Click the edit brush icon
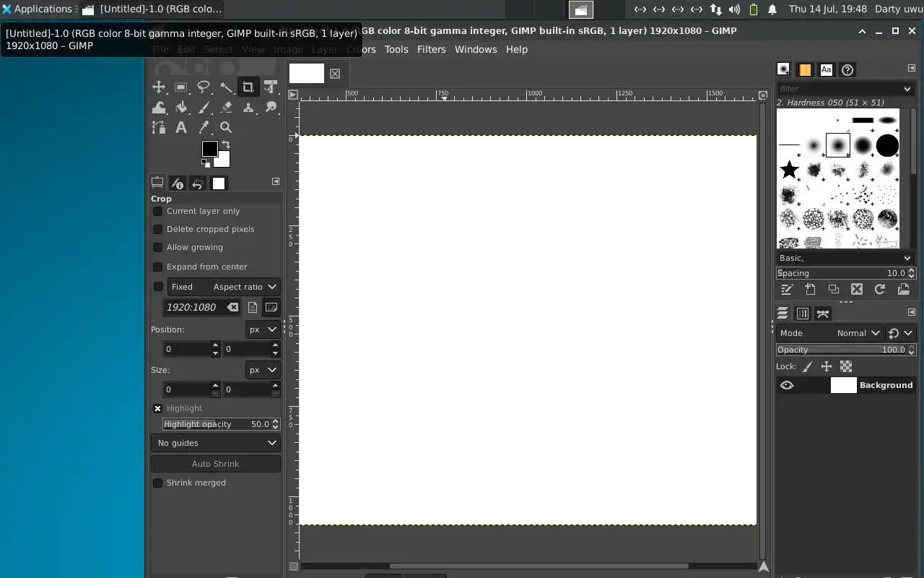 [x=787, y=290]
